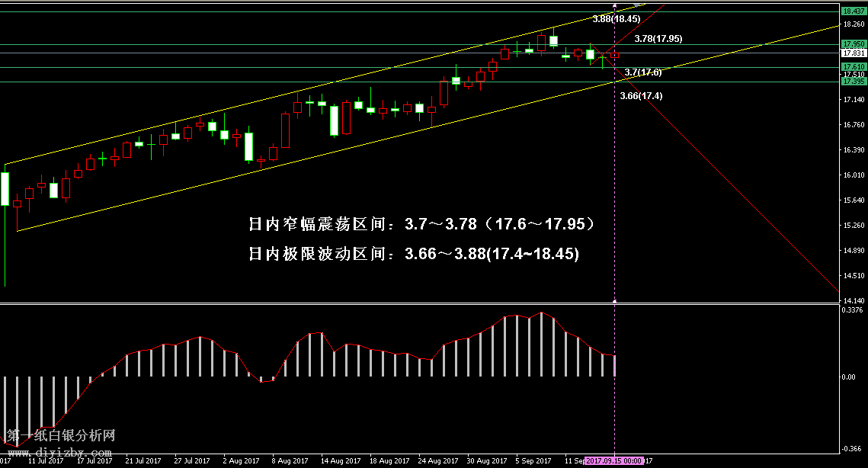The width and height of the screenshot is (868, 468).
Task: Select the latest red candlestick on the chart
Action: tap(615, 54)
